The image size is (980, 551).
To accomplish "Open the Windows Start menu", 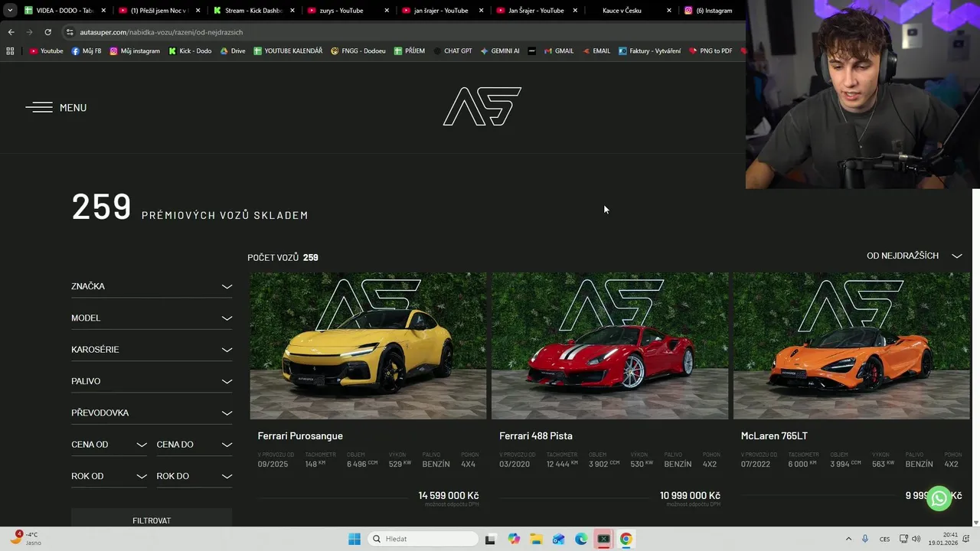I will [x=354, y=539].
